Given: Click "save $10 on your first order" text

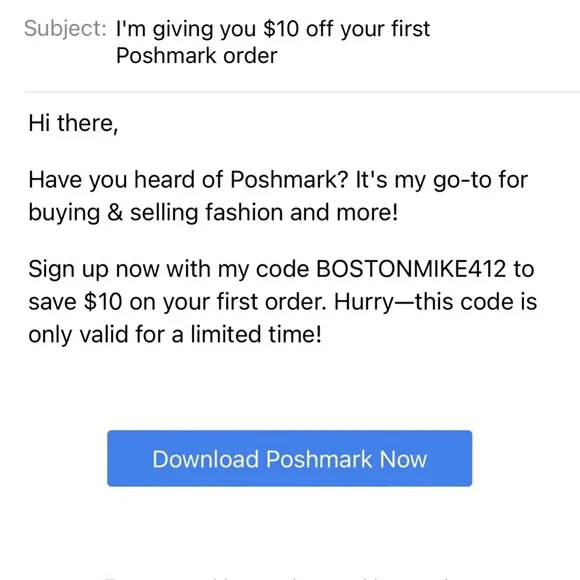Looking at the screenshot, I should pyautogui.click(x=177, y=302).
